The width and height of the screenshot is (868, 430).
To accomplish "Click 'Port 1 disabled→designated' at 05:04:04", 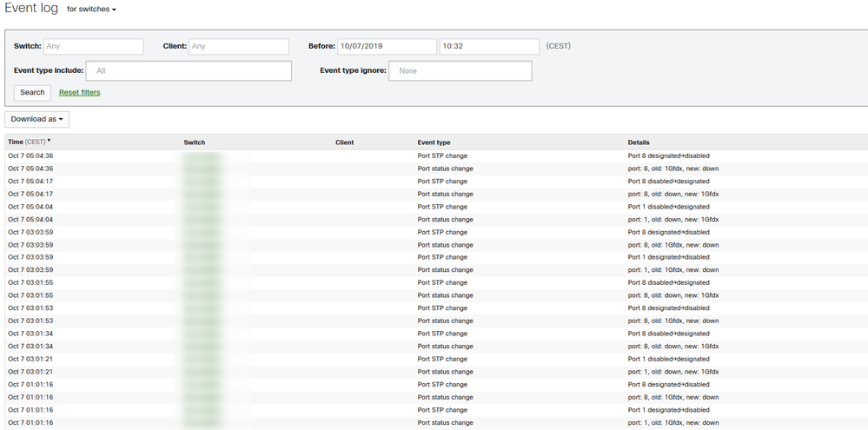I will click(x=668, y=207).
